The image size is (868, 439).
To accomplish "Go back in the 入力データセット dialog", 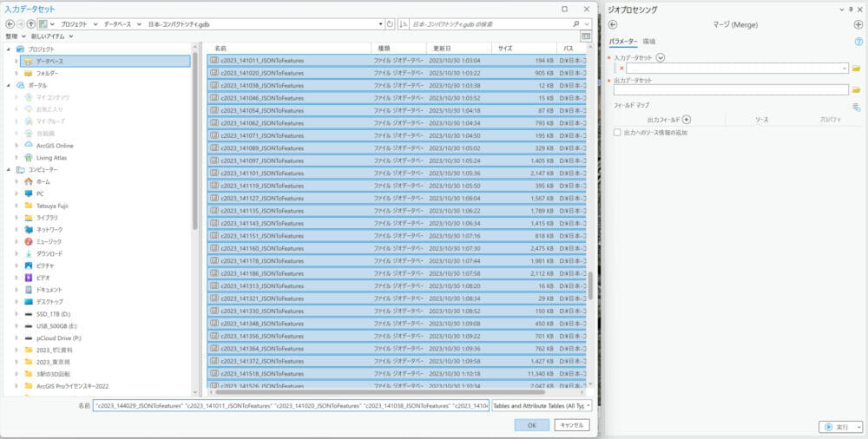I will tap(10, 24).
